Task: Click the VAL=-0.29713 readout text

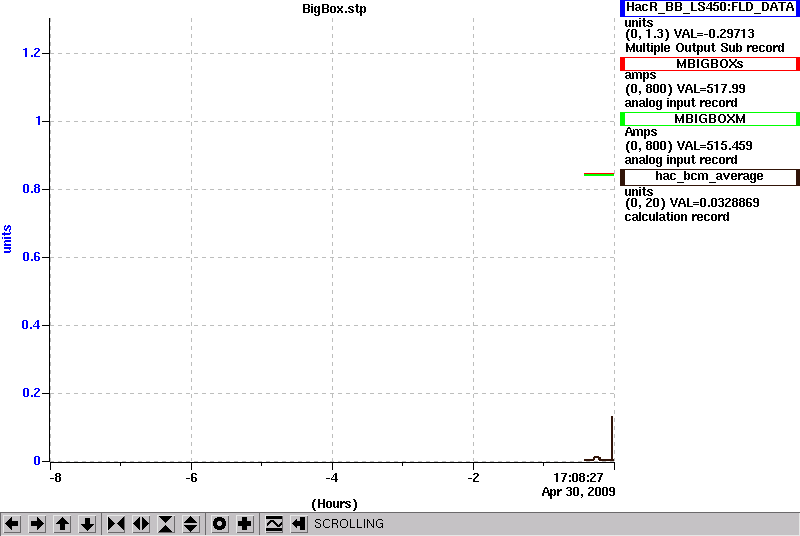Action: 714,34
